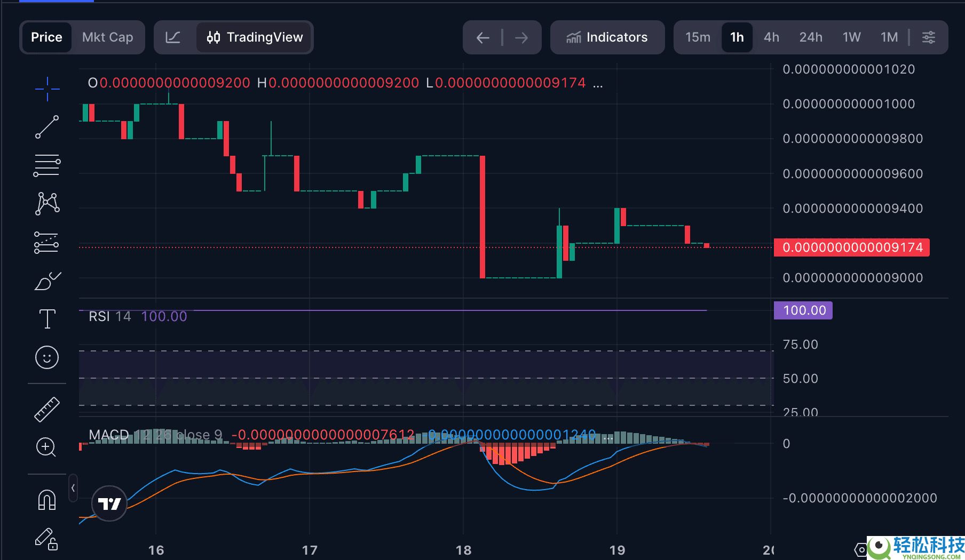Click the back navigation arrow
The height and width of the screenshot is (560, 965).
(482, 37)
